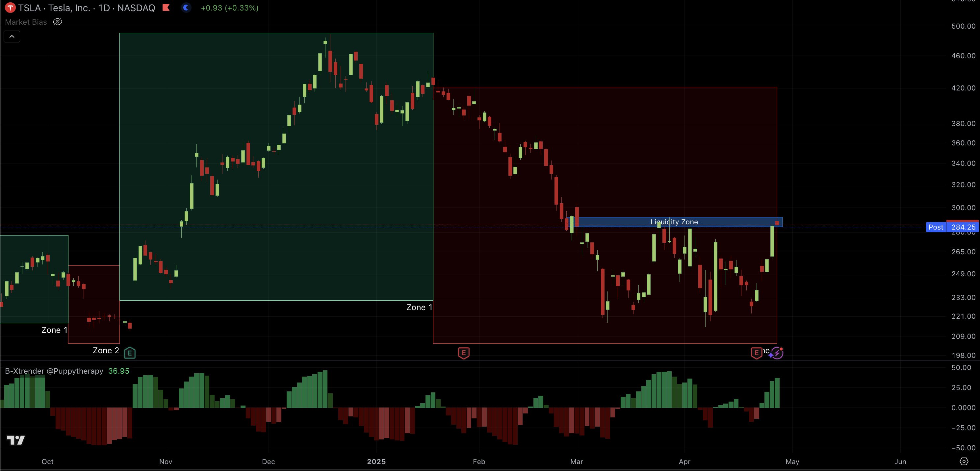This screenshot has width=980, height=471.
Task: Click the 233.00 price axis label
Action: pos(963,298)
